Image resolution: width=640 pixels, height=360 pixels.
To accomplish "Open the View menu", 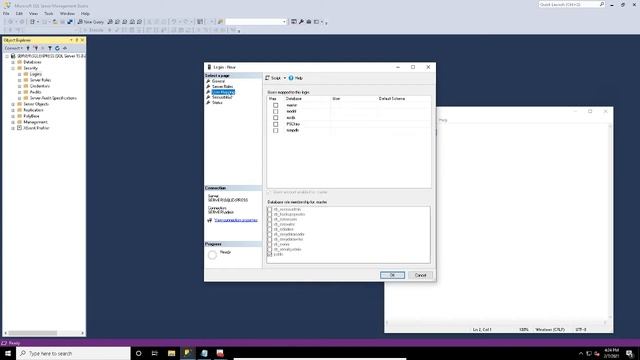I will pos(33,13).
